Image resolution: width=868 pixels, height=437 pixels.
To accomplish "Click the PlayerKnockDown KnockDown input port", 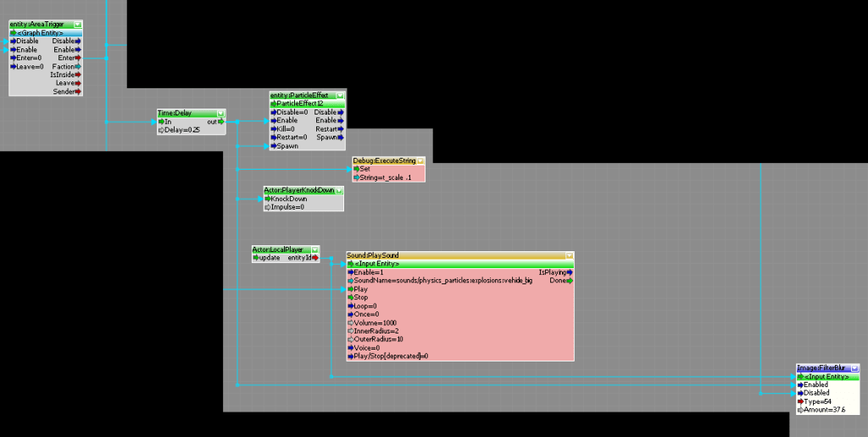I will point(269,199).
